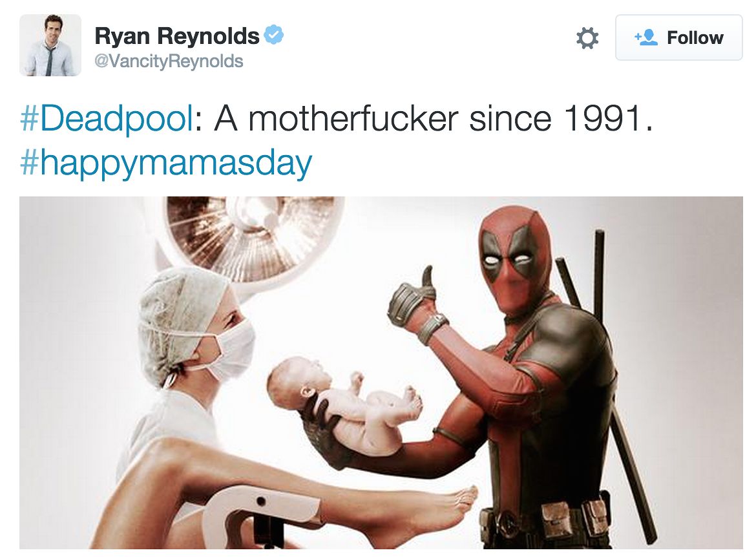Expand the attached Deadpool tweet photo
The height and width of the screenshot is (557, 756).
point(381,372)
